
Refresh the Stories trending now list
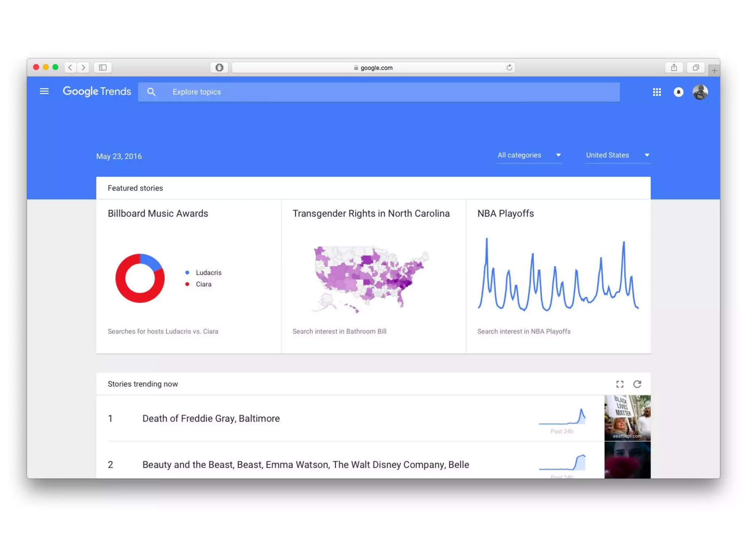637,384
